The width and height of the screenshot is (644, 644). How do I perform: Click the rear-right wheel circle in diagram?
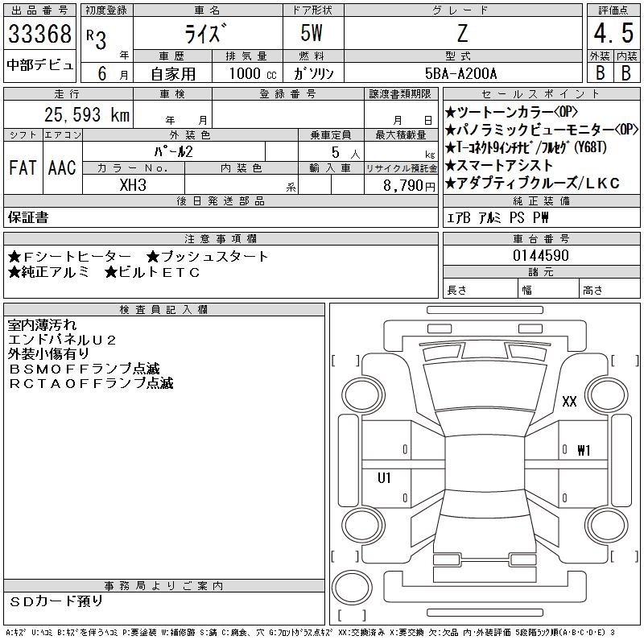(607, 525)
